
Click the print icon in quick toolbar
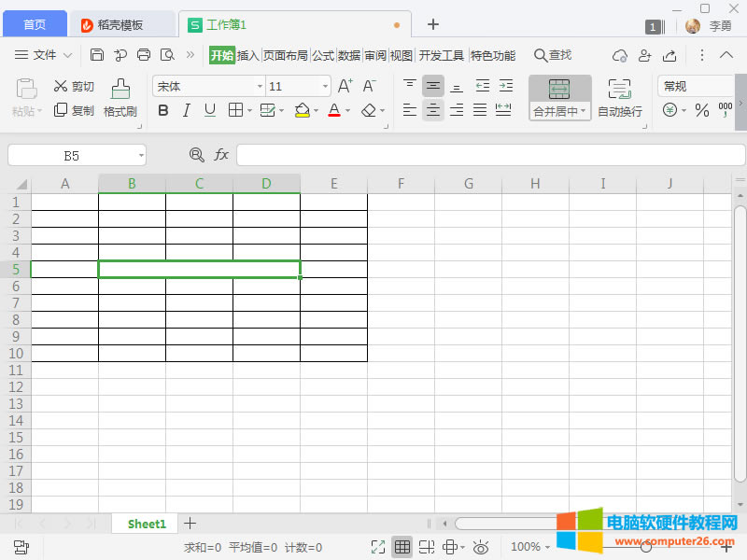coord(144,55)
